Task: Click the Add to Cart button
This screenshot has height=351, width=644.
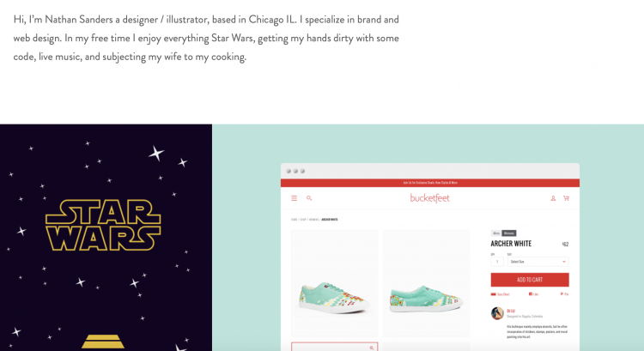Action: point(530,280)
